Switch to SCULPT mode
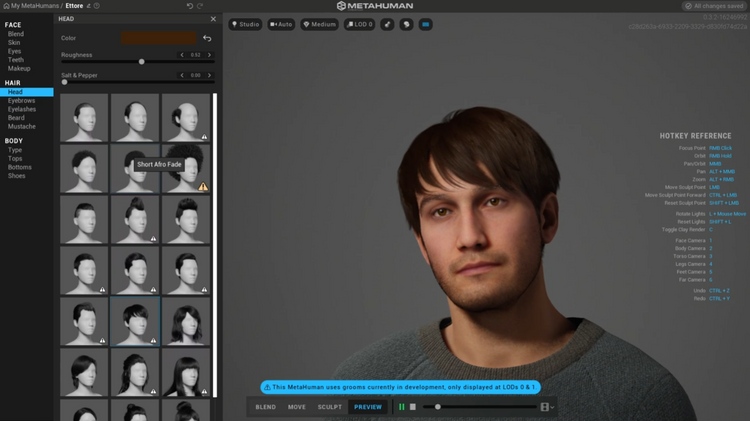 click(330, 407)
